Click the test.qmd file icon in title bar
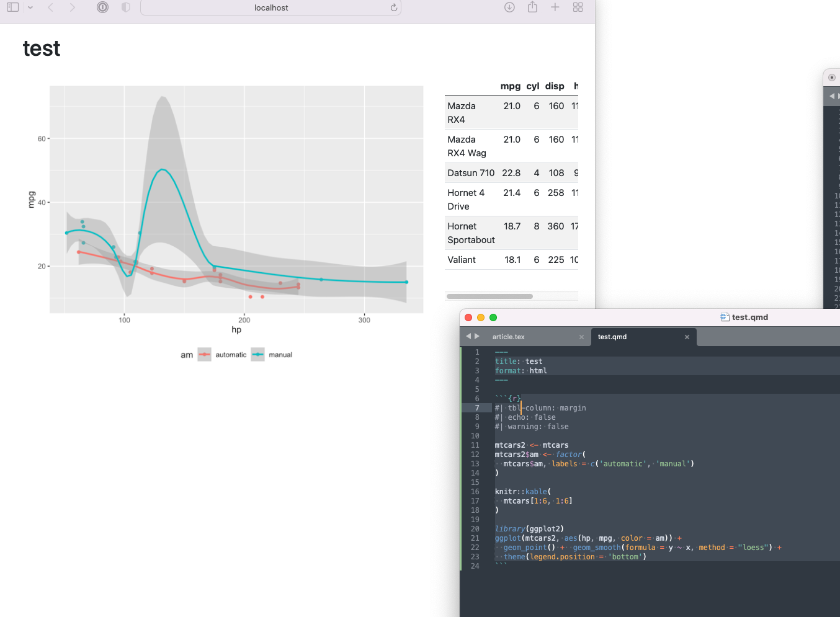The width and height of the screenshot is (840, 617). [725, 317]
